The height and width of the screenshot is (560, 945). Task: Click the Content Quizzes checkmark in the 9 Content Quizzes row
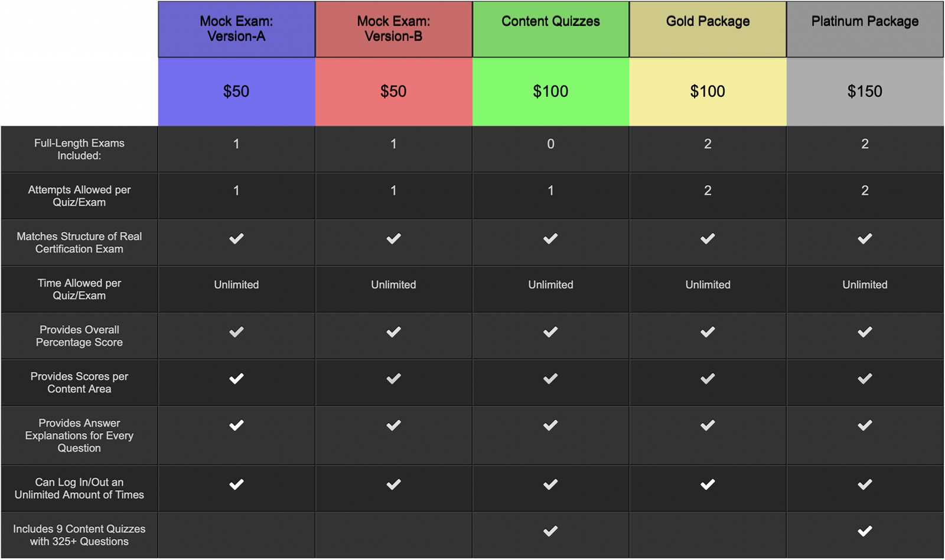click(x=550, y=531)
